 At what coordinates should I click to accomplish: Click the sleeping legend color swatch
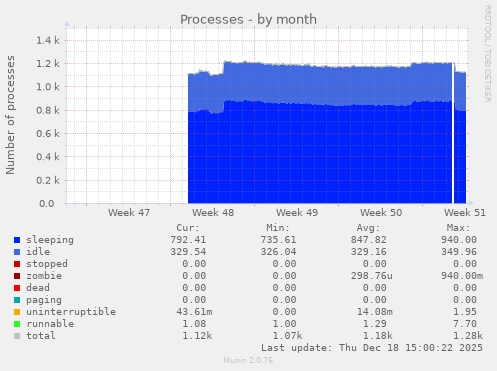17,240
